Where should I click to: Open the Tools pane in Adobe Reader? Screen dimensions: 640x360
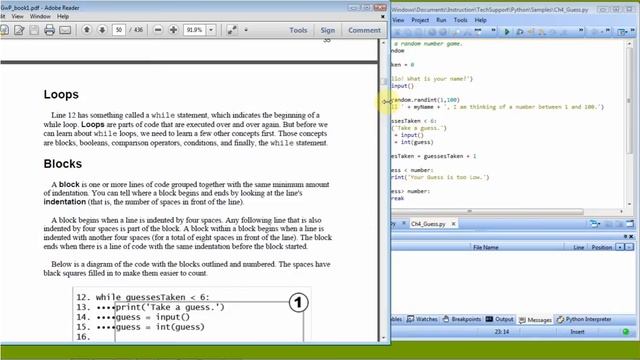click(298, 30)
